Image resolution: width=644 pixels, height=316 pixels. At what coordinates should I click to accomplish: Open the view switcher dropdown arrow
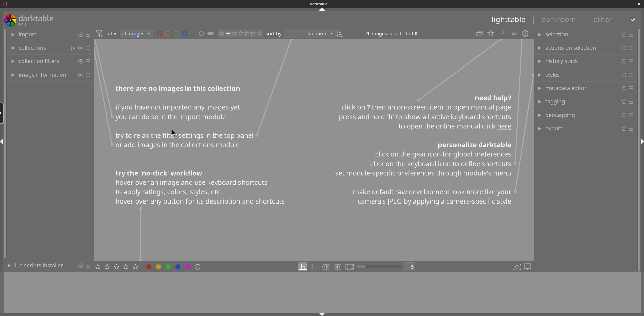point(633,20)
